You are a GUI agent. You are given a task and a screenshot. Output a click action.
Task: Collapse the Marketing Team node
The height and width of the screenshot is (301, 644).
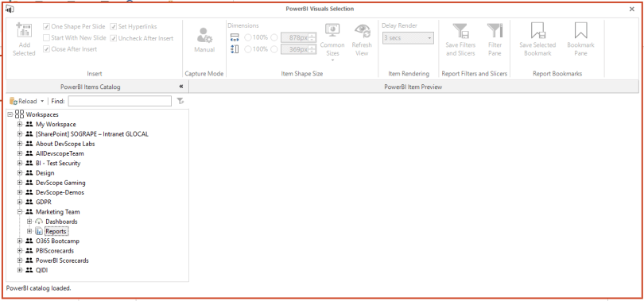click(19, 212)
